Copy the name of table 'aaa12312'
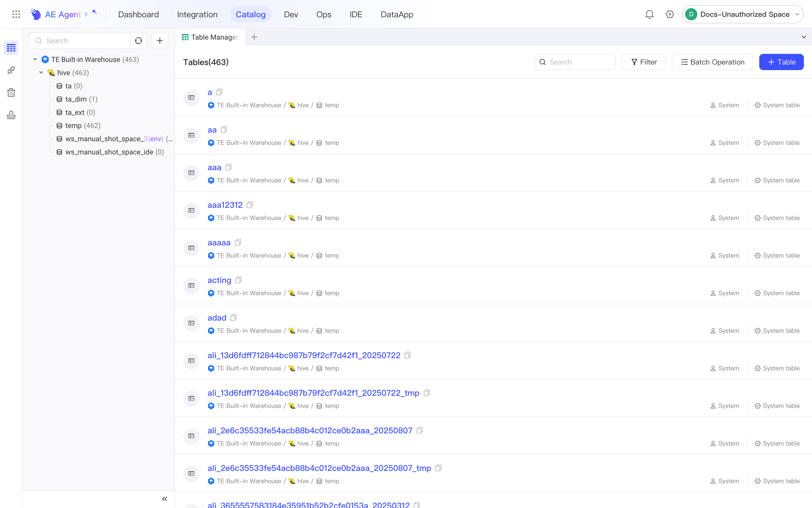Viewport: 812px width, 508px height. tap(250, 205)
